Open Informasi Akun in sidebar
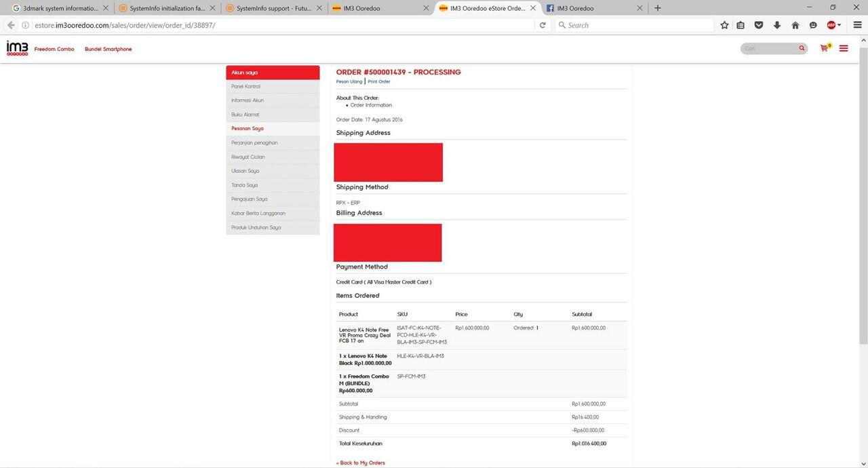 click(273, 100)
